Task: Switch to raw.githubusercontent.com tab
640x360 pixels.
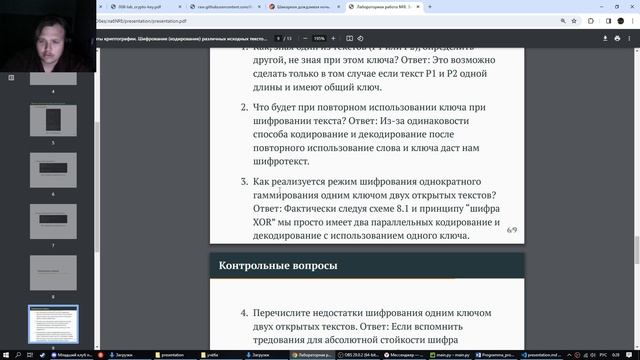Action: (224, 7)
